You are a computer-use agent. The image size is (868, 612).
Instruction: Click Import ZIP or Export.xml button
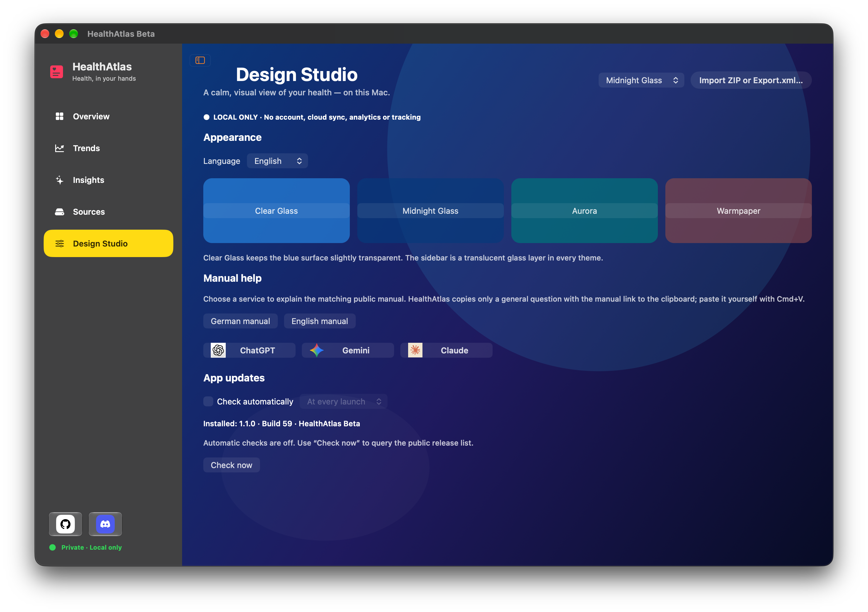[751, 80]
